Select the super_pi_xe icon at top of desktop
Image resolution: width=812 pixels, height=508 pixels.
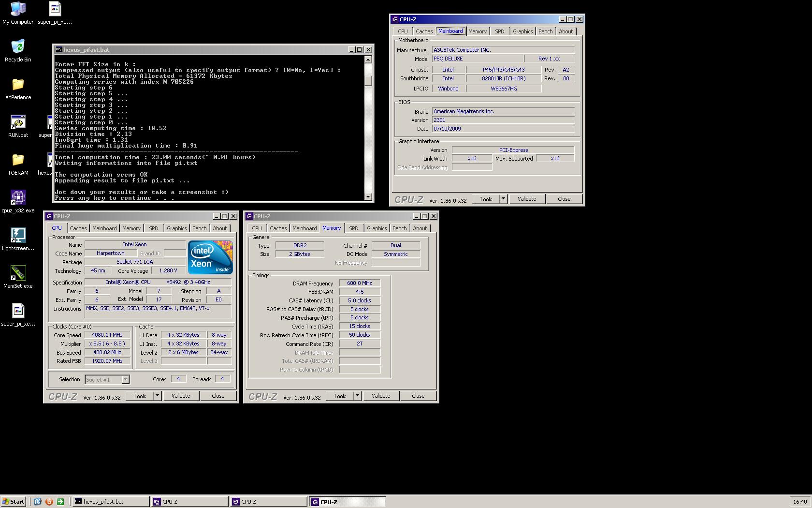55,13
